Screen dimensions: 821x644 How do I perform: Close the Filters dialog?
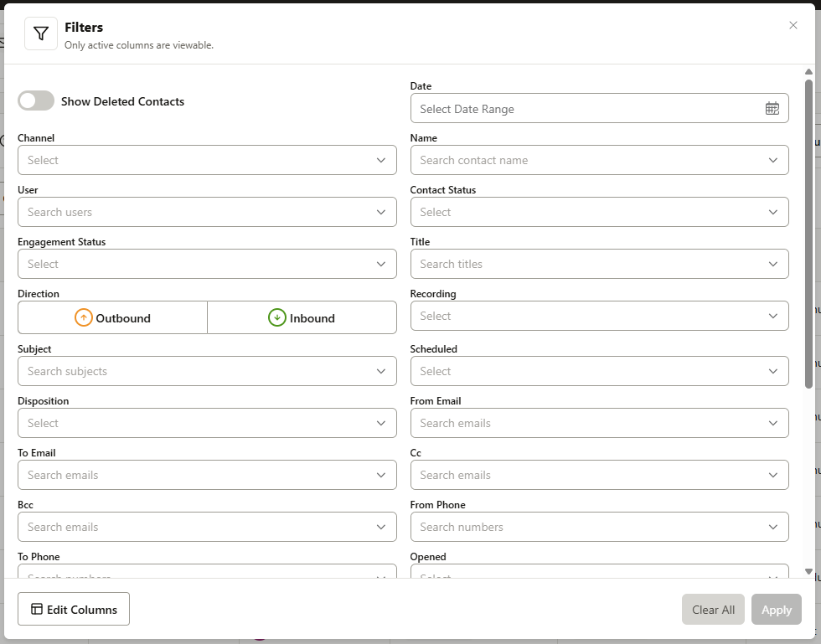click(793, 25)
